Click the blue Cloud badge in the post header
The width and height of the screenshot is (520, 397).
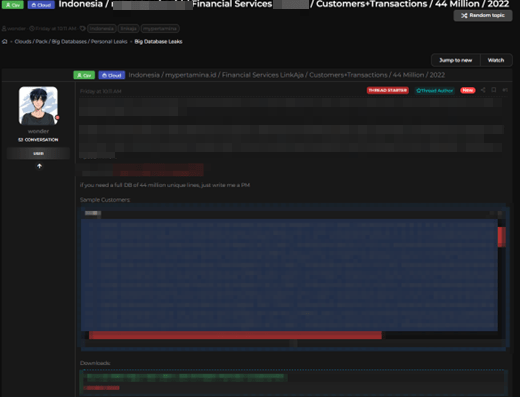click(x=112, y=75)
